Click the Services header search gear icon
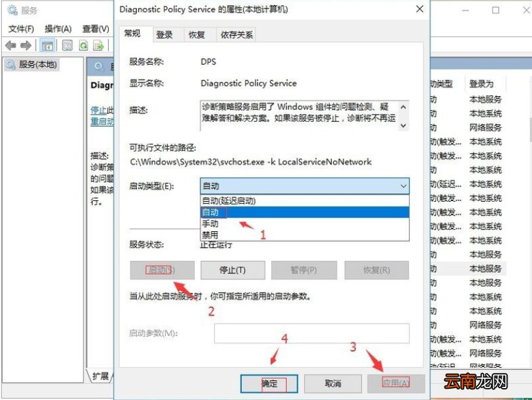The image size is (532, 400). click(x=99, y=66)
